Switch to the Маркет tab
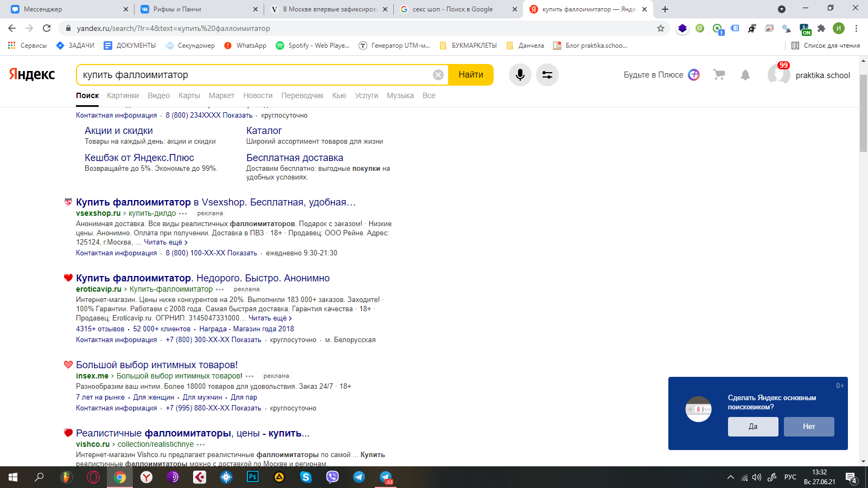This screenshot has width=868, height=488. click(x=221, y=95)
